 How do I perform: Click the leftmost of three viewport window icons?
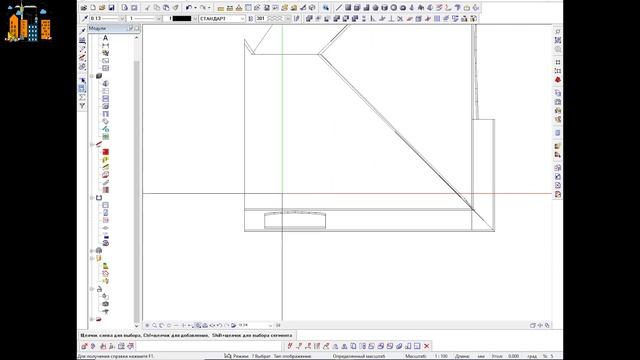(533, 325)
